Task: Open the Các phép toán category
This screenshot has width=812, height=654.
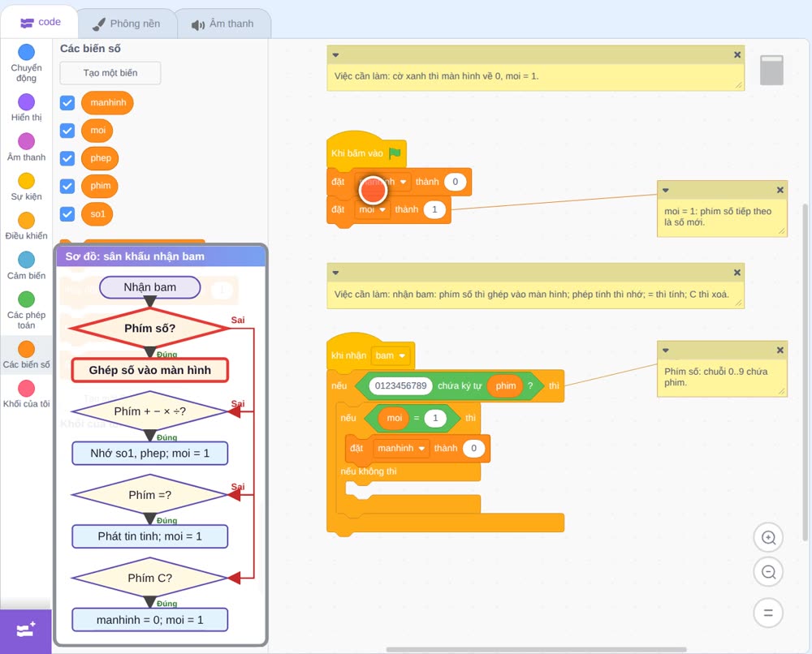Action: point(26,311)
